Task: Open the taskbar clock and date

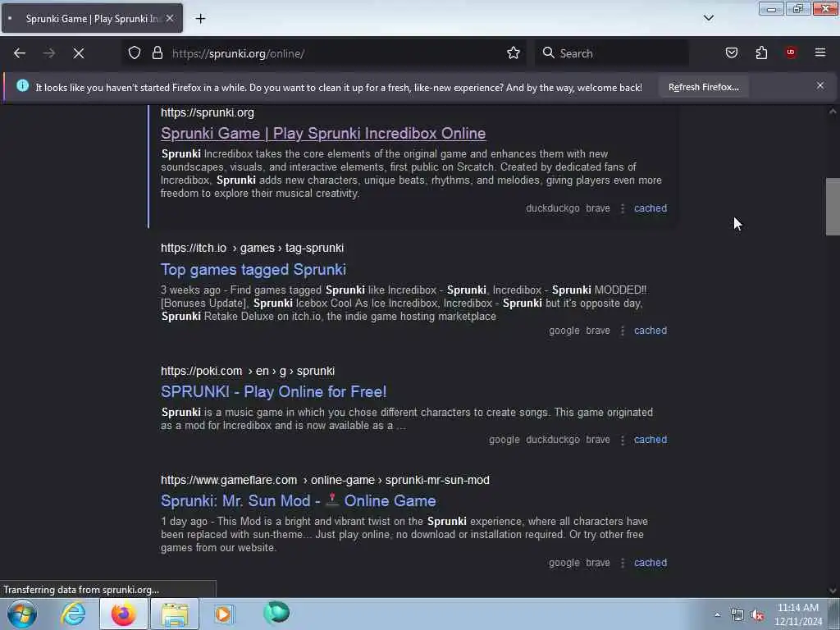Action: pyautogui.click(x=798, y=614)
